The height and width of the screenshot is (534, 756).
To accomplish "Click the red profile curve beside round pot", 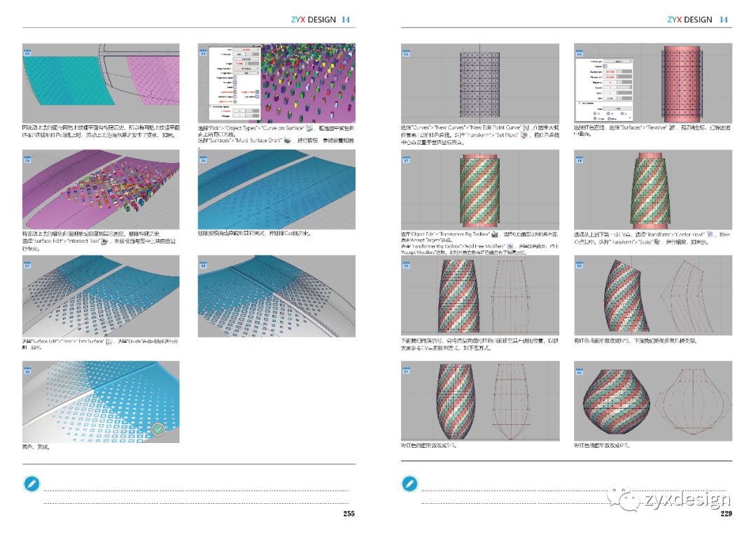I will [693, 400].
